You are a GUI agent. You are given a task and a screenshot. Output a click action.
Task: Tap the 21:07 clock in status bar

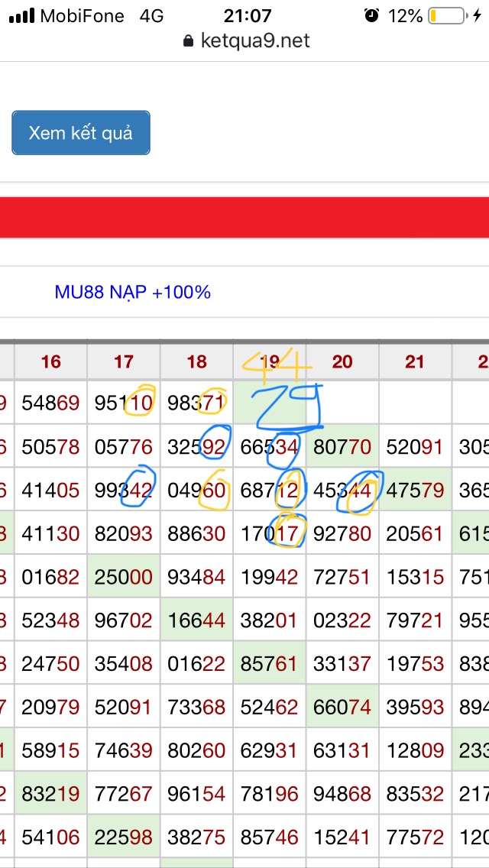coord(248,15)
